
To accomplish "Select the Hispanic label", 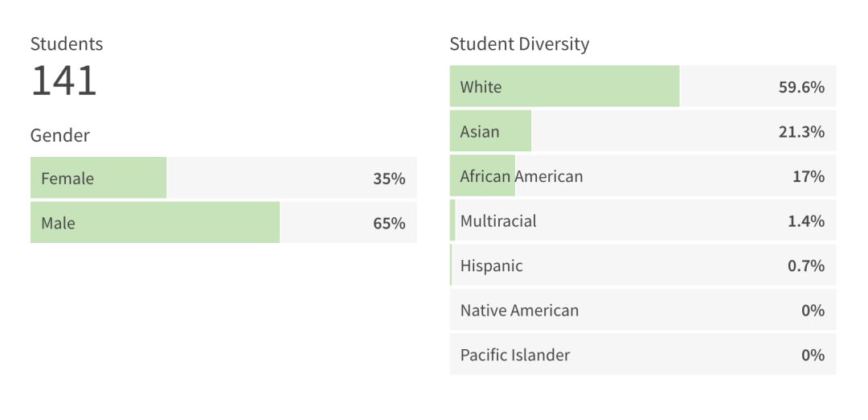I will [x=491, y=266].
